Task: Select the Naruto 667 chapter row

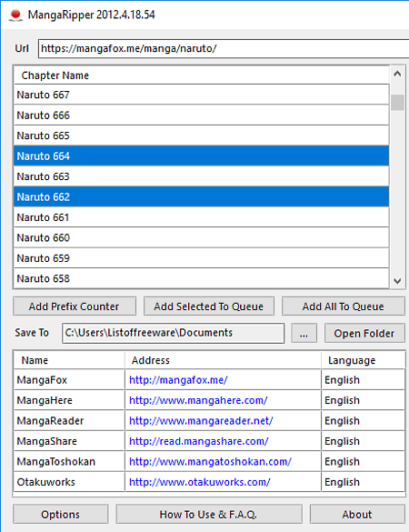Action: point(201,95)
